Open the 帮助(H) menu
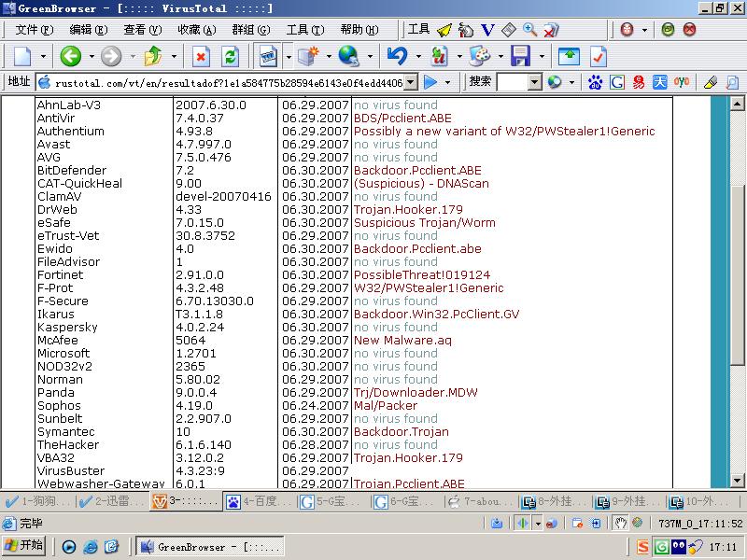The image size is (747, 560). (359, 30)
